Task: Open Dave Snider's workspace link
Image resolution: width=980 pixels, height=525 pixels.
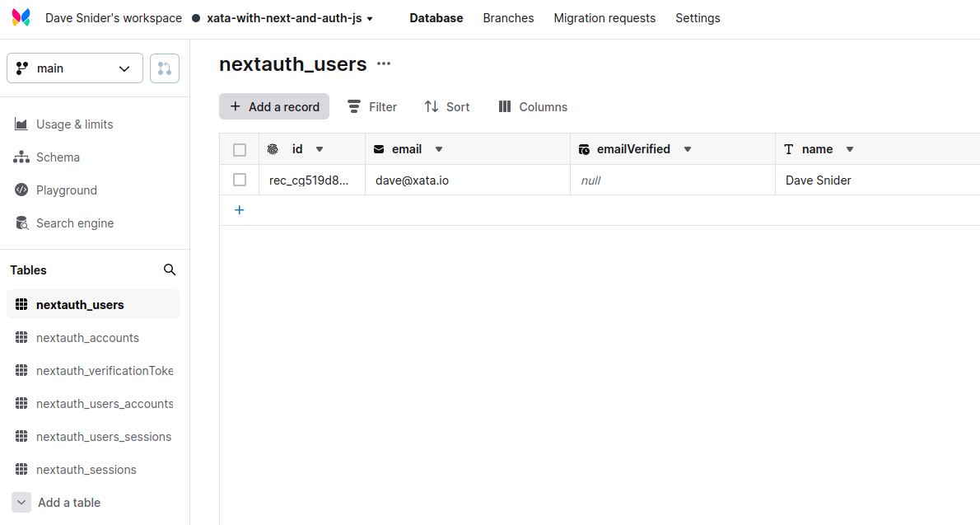Action: pos(114,18)
